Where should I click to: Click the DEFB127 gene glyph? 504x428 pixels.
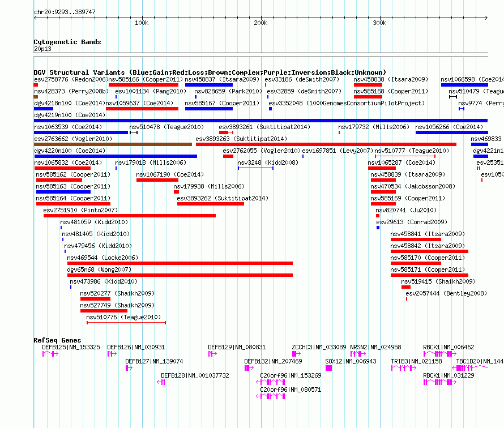[x=129, y=368]
